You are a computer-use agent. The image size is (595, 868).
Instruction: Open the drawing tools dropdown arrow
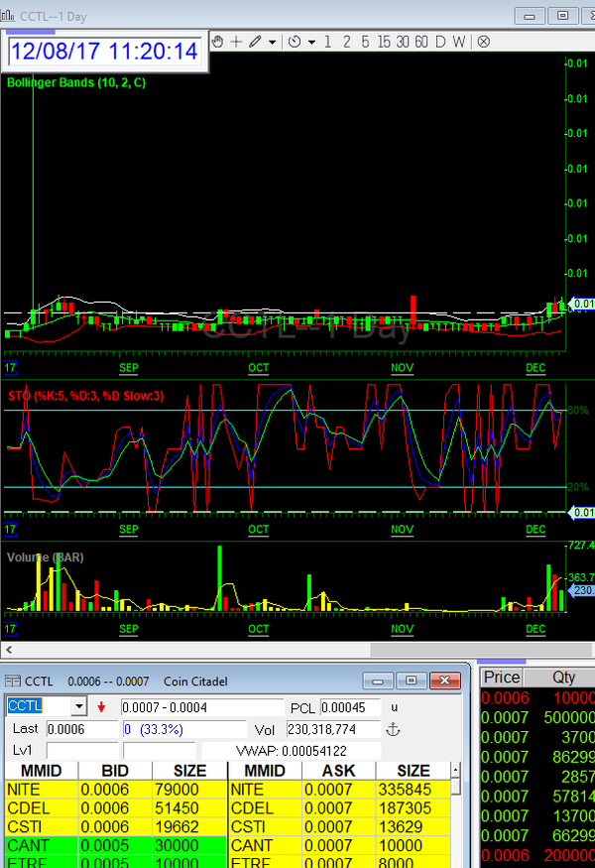[x=272, y=42]
